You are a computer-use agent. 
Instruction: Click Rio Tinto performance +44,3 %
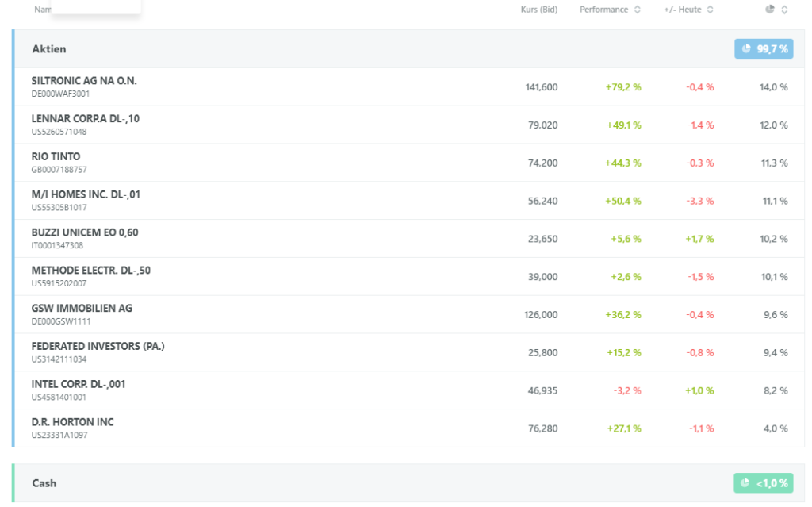(x=623, y=163)
